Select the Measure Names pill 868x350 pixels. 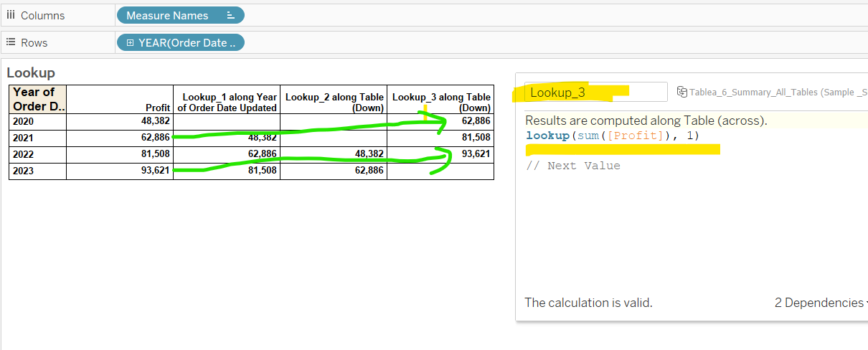pyautogui.click(x=180, y=15)
